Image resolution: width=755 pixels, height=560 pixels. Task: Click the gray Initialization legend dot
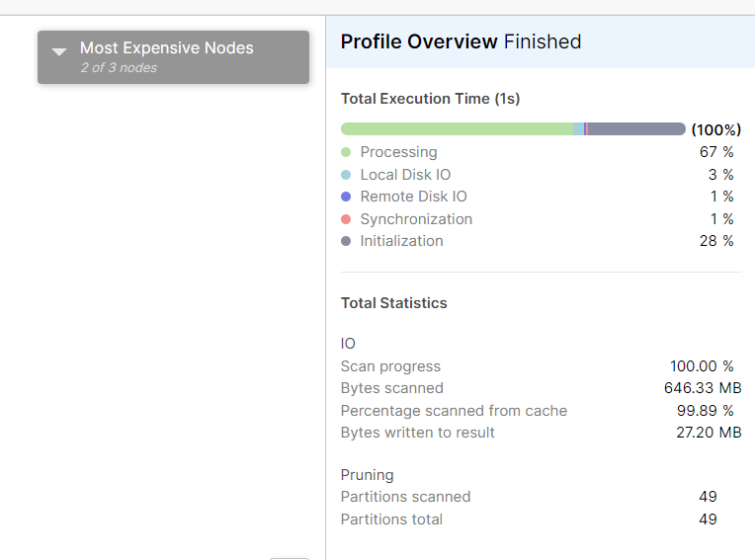[x=346, y=241]
